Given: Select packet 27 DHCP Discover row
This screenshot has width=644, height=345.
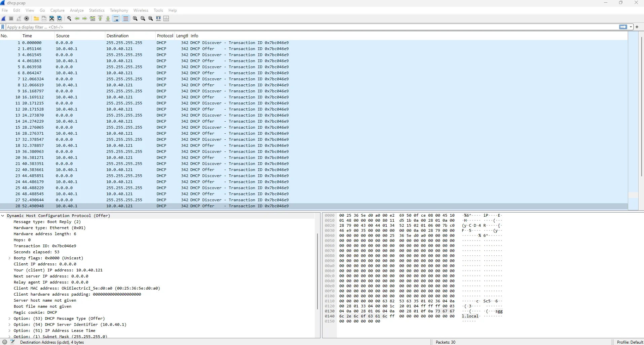Looking at the screenshot, I should 314,200.
